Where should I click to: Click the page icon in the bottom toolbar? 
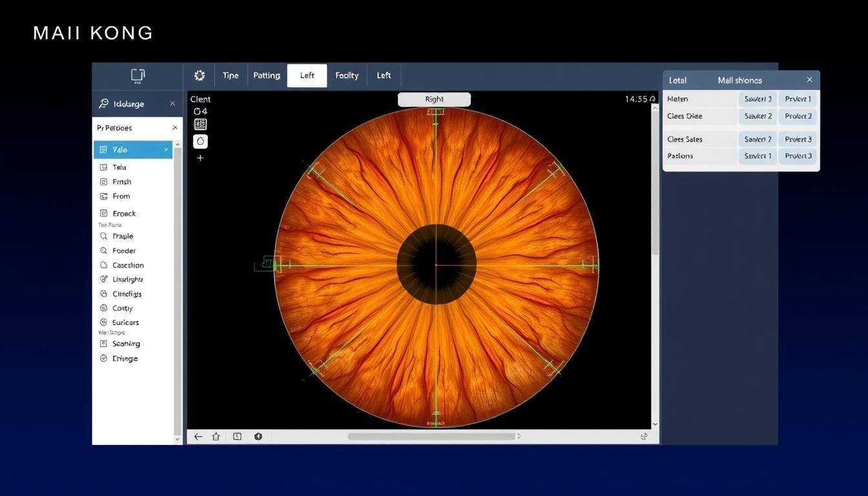(x=236, y=435)
